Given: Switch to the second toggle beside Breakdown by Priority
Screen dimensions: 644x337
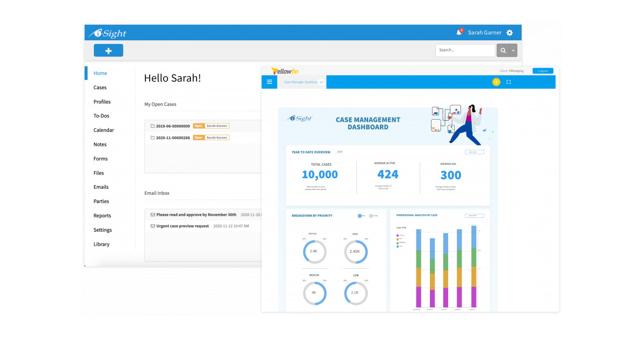Looking at the screenshot, I should pos(372,215).
